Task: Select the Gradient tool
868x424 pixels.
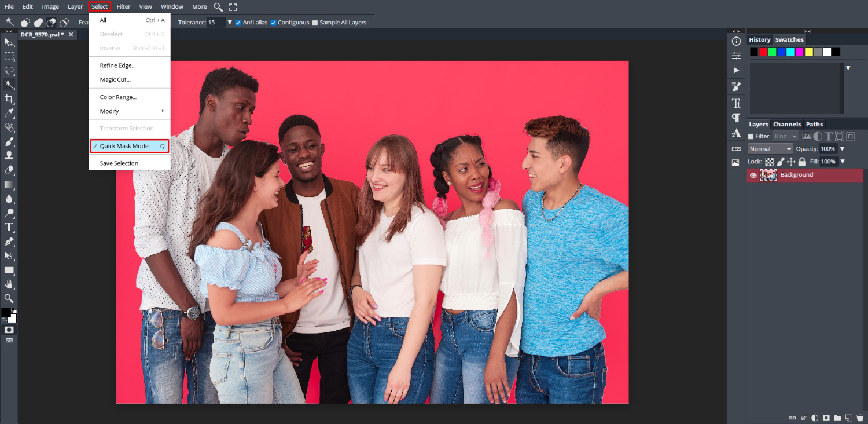Action: 9,184
